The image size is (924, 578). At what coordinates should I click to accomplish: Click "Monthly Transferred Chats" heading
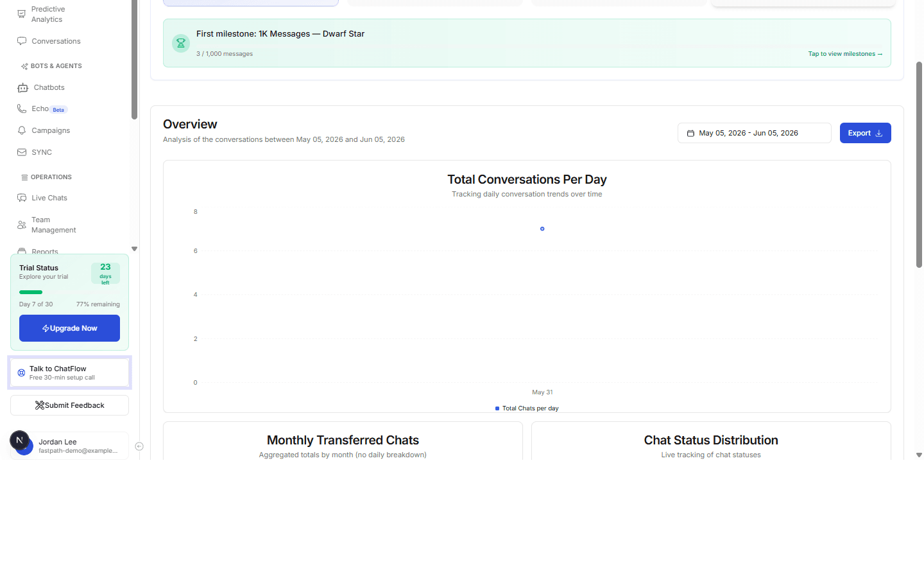343,440
